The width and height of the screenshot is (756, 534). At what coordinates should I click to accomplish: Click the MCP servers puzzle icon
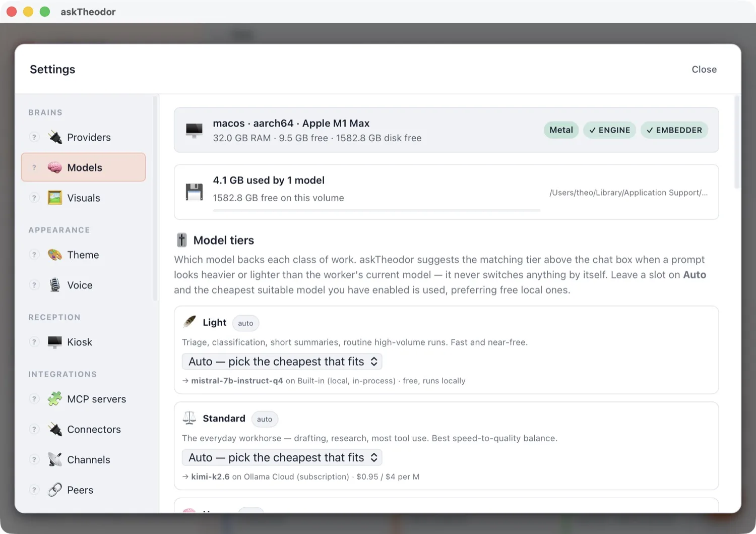pos(55,399)
